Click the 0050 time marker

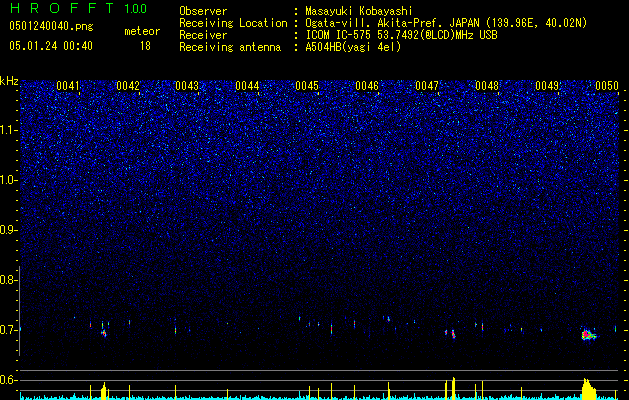[x=607, y=86]
